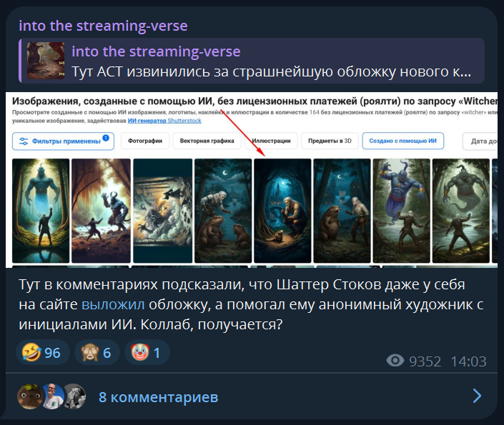Open the выложил hyperlink in post text
Image resolution: width=504 pixels, height=425 pixels.
(x=113, y=304)
